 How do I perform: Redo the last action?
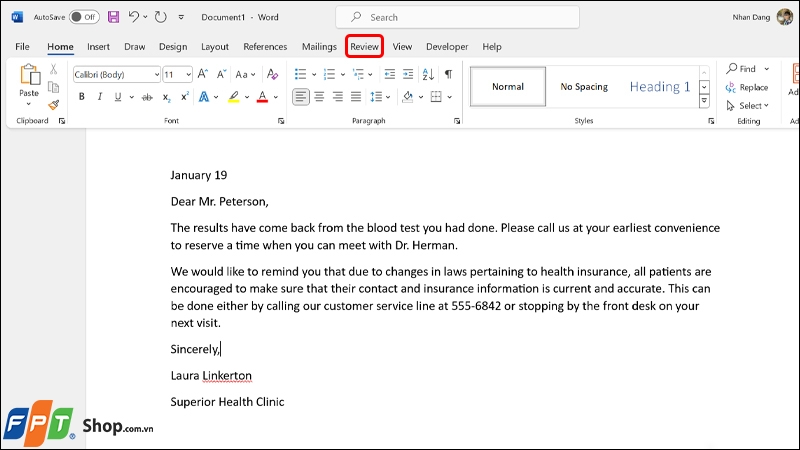point(161,17)
